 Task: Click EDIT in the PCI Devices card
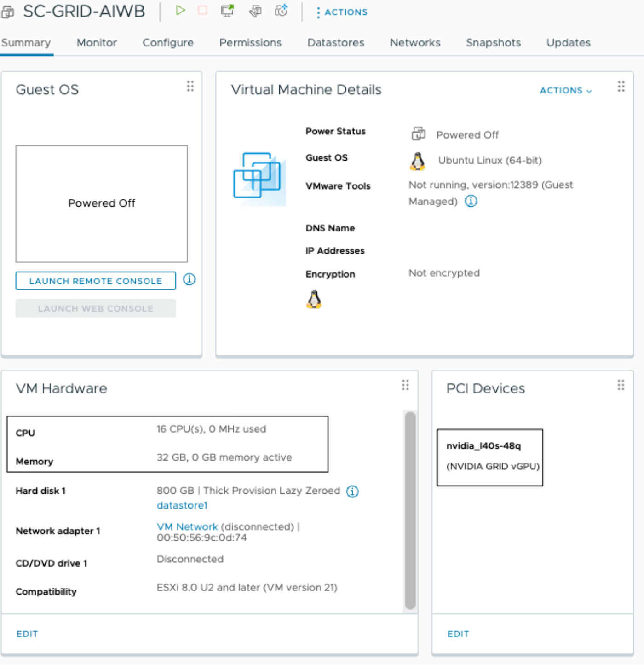click(x=458, y=634)
